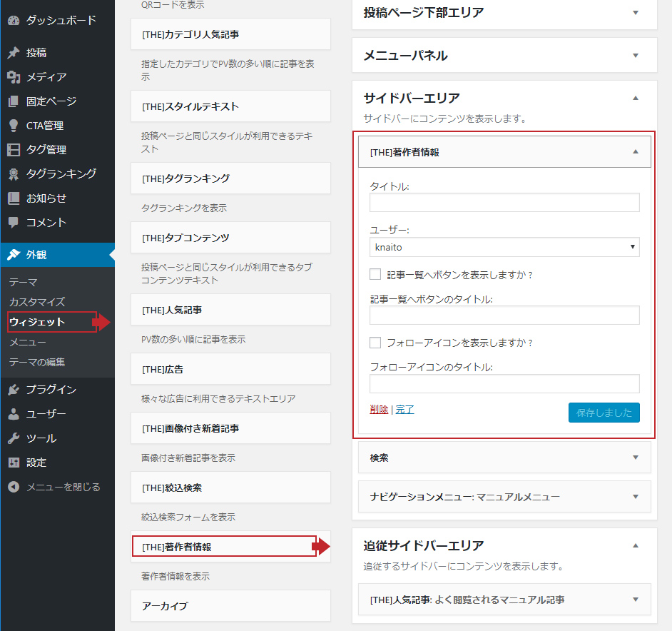Select テーマの編集 submenu item
The width and height of the screenshot is (672, 631).
click(x=36, y=362)
